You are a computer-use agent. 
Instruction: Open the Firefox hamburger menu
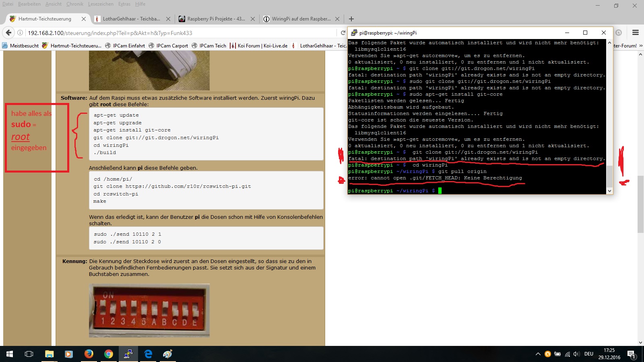pos(636,33)
